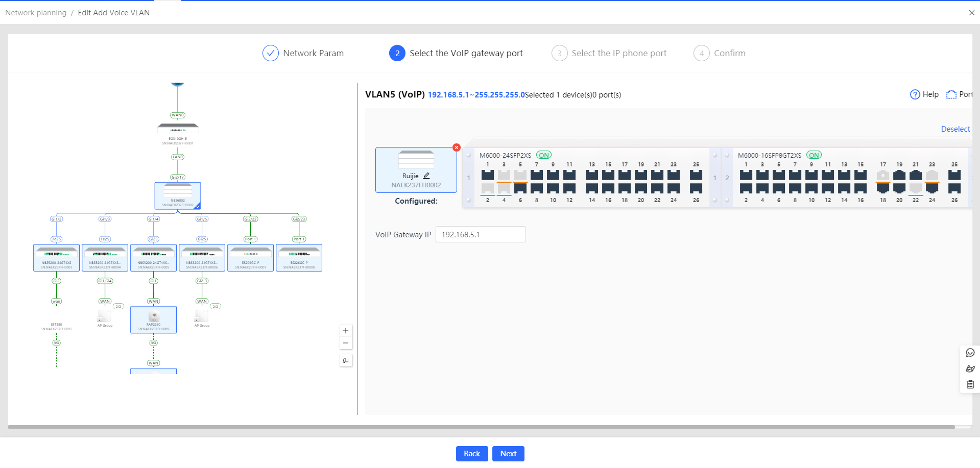Zoom out of the topology map
This screenshot has width=980, height=468.
(x=346, y=343)
